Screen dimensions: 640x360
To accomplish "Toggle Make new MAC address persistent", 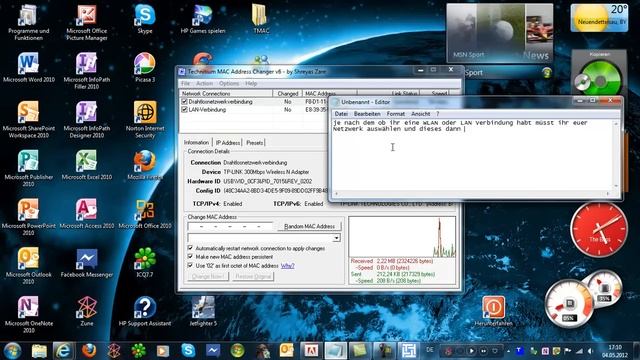I will click(x=190, y=257).
